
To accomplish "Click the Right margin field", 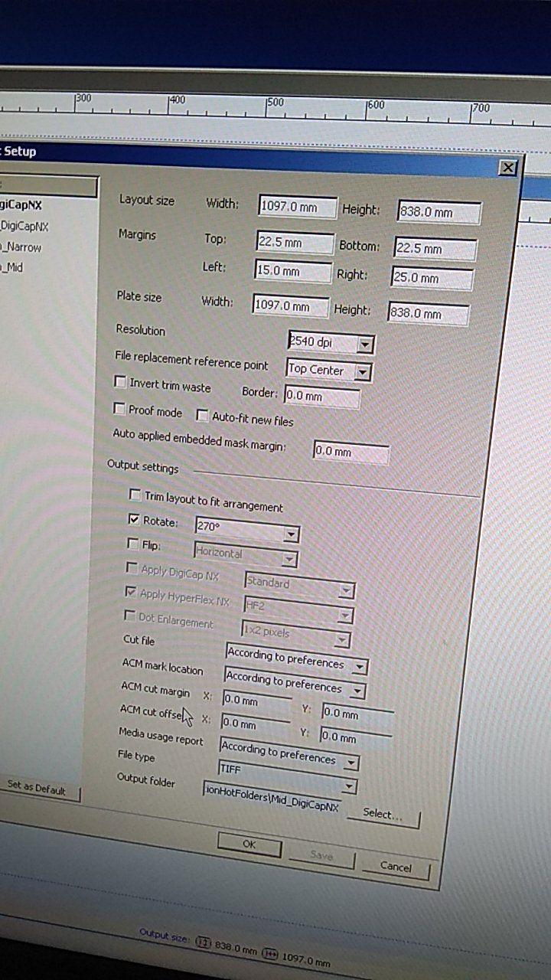I will pyautogui.click(x=432, y=278).
